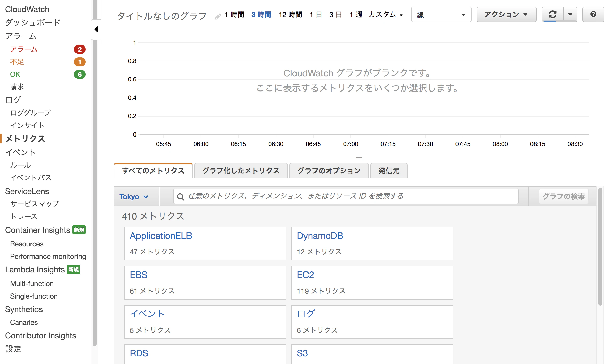Open the OK alarms link
The height and width of the screenshot is (364, 609).
tap(15, 74)
